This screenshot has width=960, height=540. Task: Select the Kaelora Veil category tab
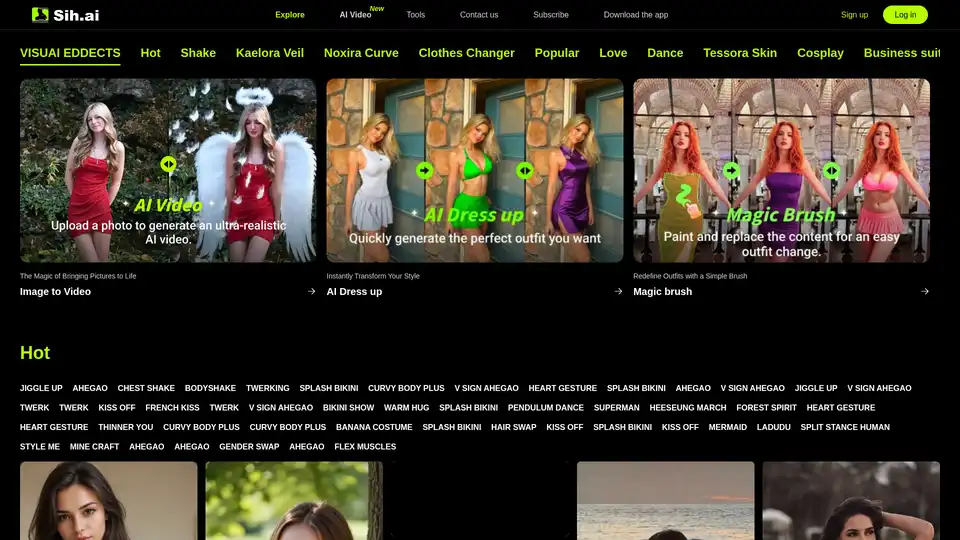coord(270,53)
